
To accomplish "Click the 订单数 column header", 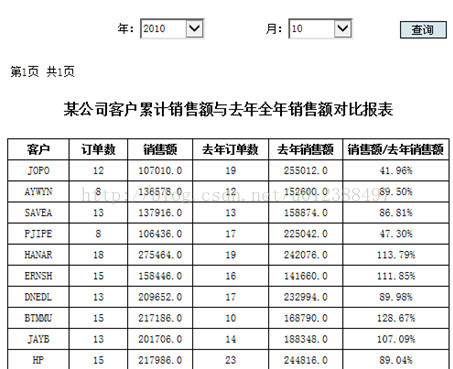I will point(98,149).
